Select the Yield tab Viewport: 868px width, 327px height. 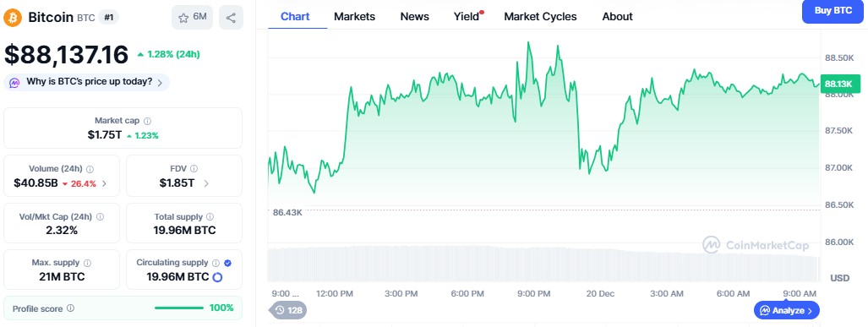pyautogui.click(x=468, y=17)
